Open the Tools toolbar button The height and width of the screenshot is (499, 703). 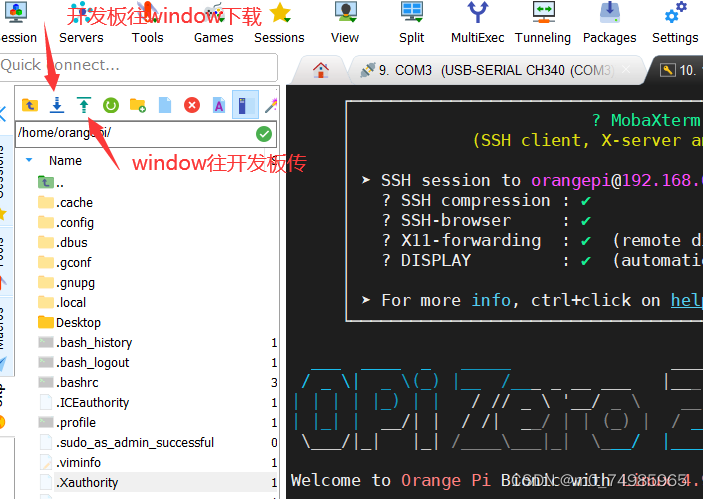point(148,23)
